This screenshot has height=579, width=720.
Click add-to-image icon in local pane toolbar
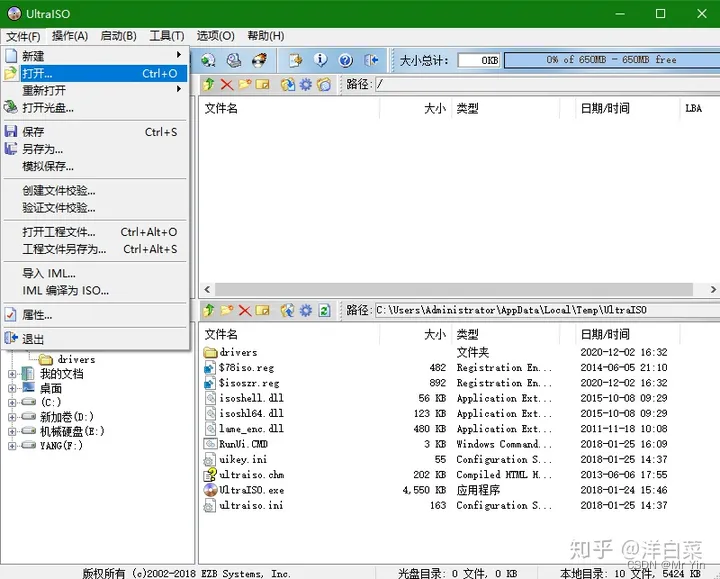(x=288, y=310)
